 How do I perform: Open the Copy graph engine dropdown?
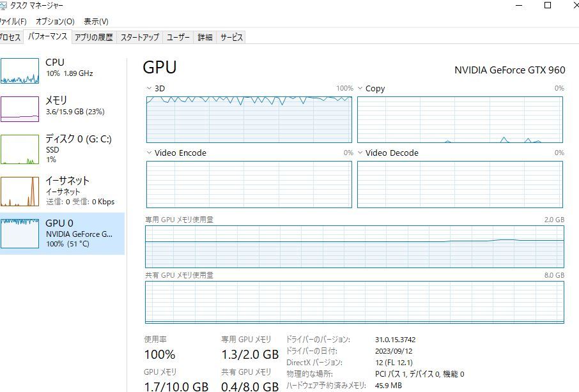(x=360, y=89)
